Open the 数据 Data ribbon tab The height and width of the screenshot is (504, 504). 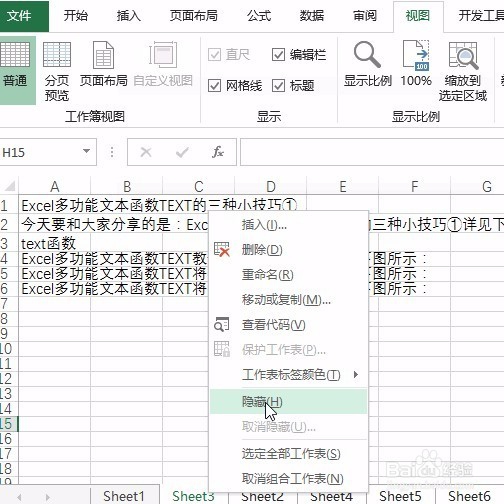click(312, 16)
